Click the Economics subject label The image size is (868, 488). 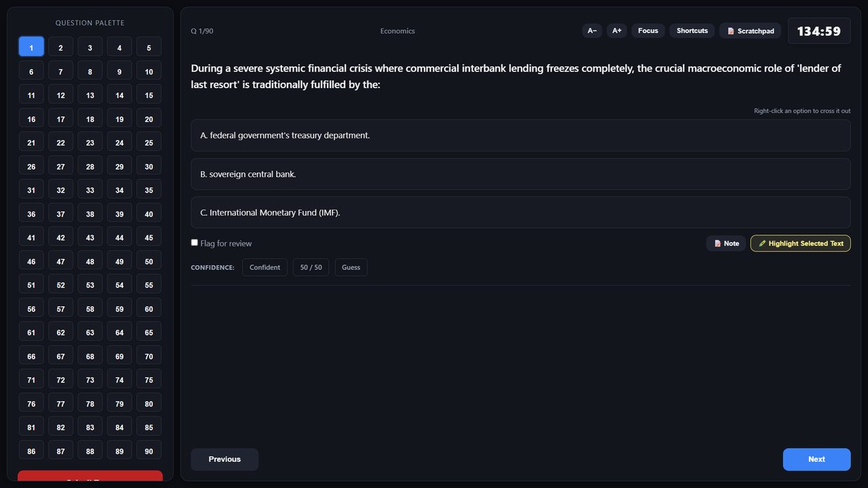tap(397, 31)
